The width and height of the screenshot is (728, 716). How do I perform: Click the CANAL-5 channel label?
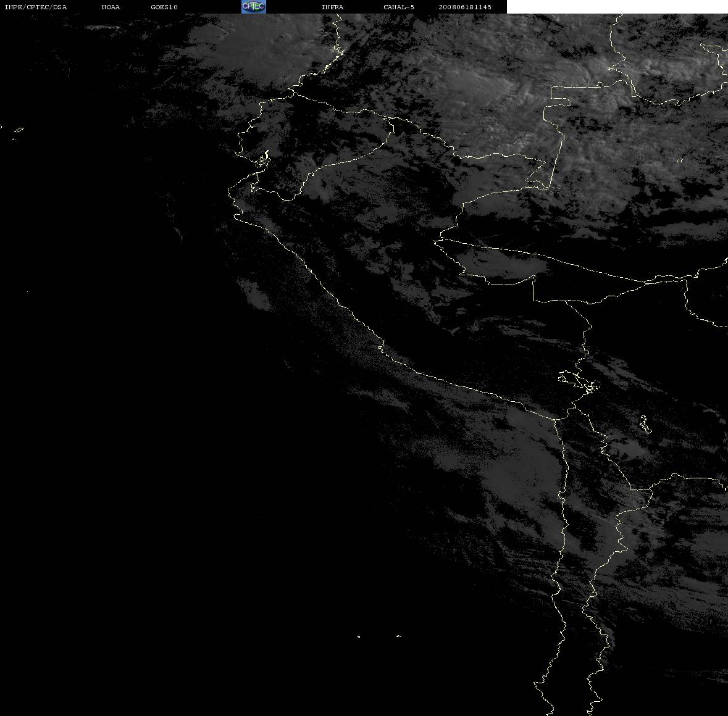(399, 7)
